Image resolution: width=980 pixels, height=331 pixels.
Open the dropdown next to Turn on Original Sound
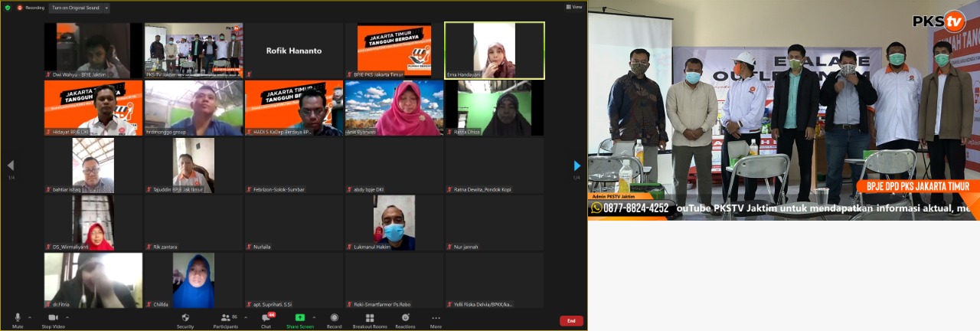coord(106,8)
